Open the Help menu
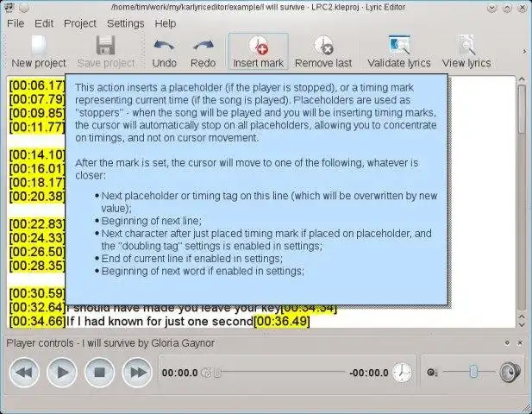The height and width of the screenshot is (414, 532). point(166,23)
